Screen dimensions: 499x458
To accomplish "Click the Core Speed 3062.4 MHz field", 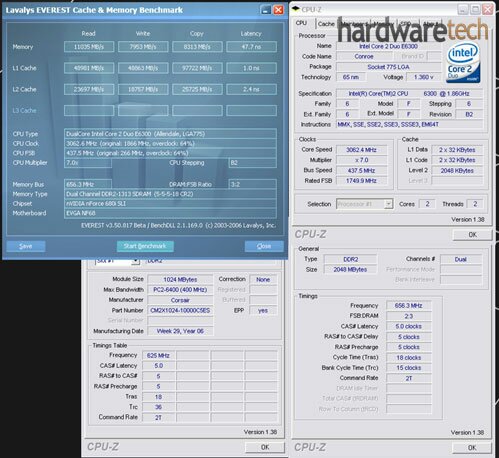I will tap(362, 150).
